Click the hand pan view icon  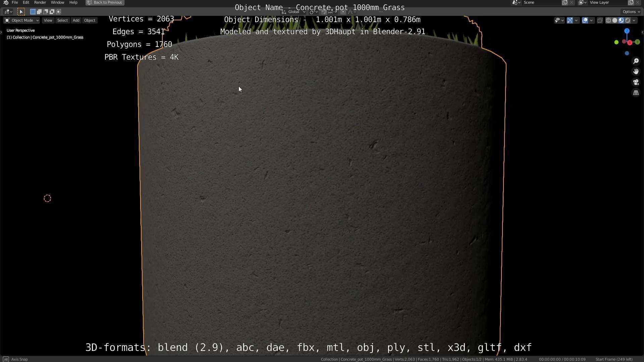click(x=636, y=71)
